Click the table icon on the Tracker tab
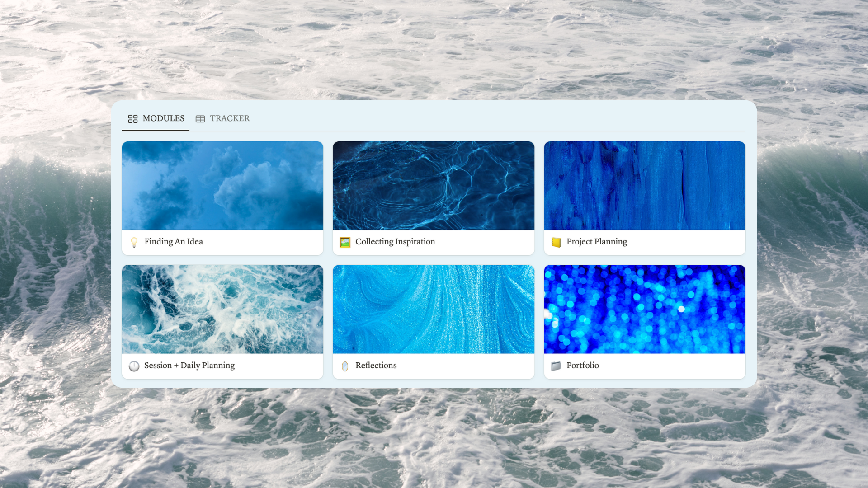Image resolution: width=868 pixels, height=488 pixels. tap(200, 119)
